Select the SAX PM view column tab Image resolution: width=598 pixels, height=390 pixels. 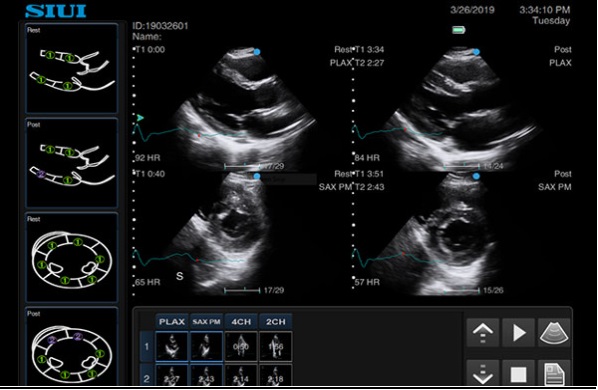pos(206,322)
